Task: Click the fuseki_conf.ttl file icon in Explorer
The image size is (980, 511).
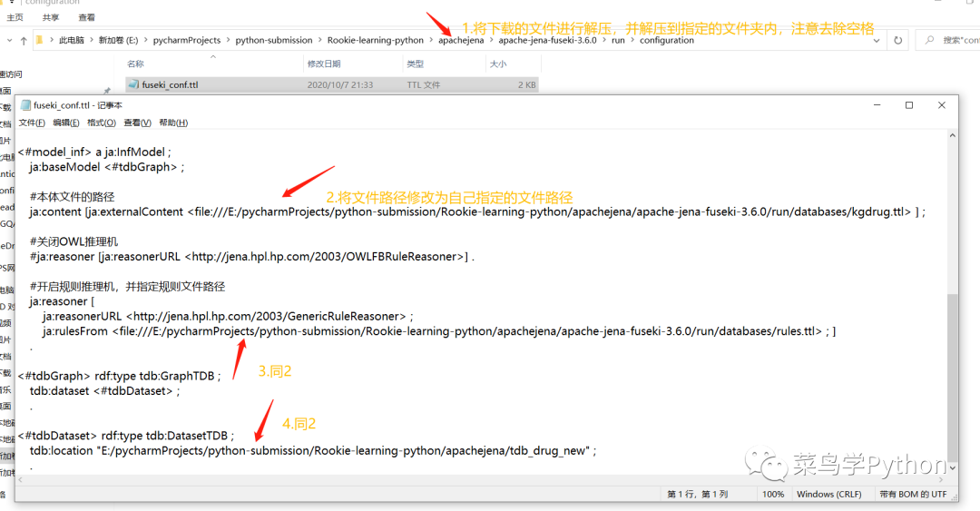Action: click(x=133, y=85)
